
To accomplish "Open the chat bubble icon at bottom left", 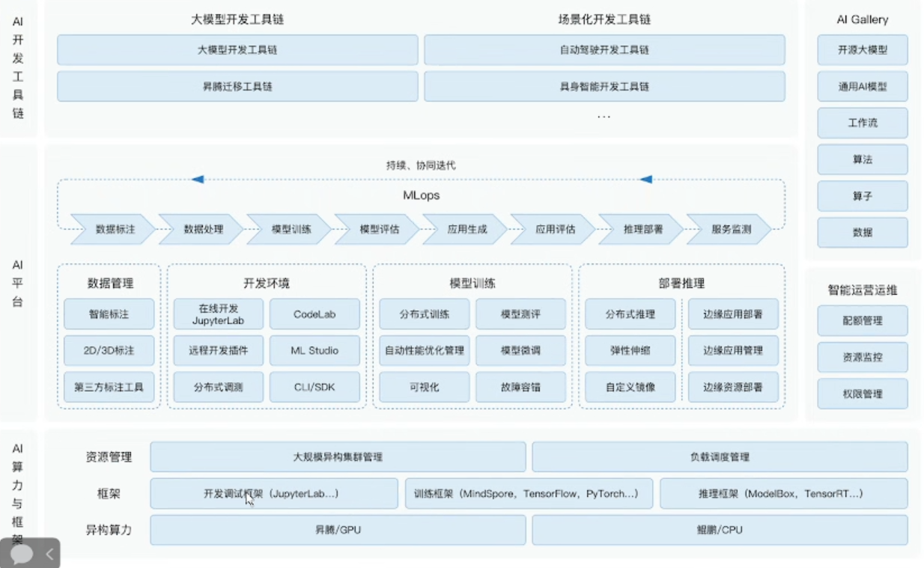I will click(x=22, y=552).
